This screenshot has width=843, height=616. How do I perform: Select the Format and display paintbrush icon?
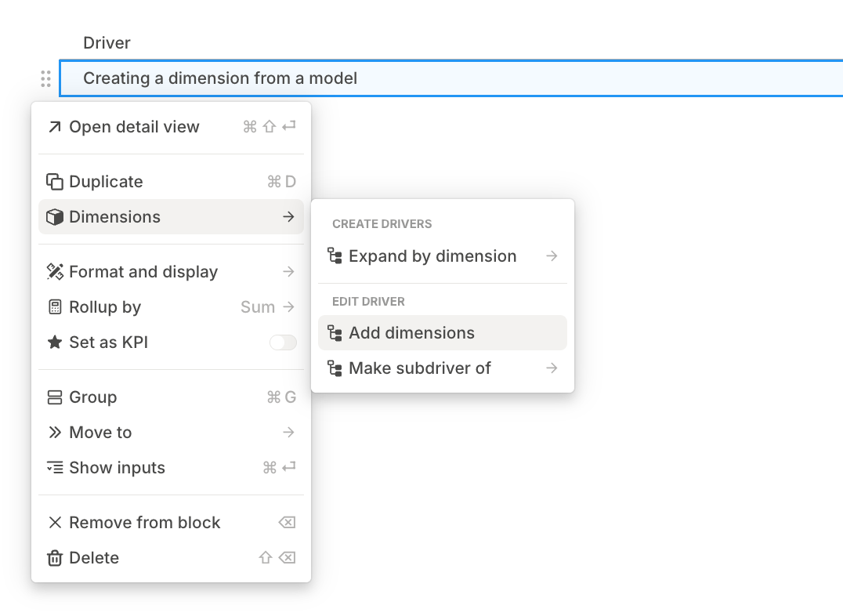[54, 271]
